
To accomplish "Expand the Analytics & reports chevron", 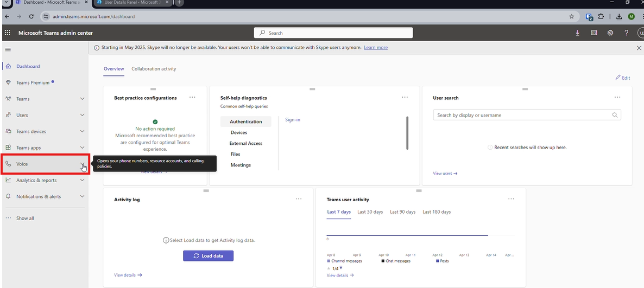I will point(82,180).
